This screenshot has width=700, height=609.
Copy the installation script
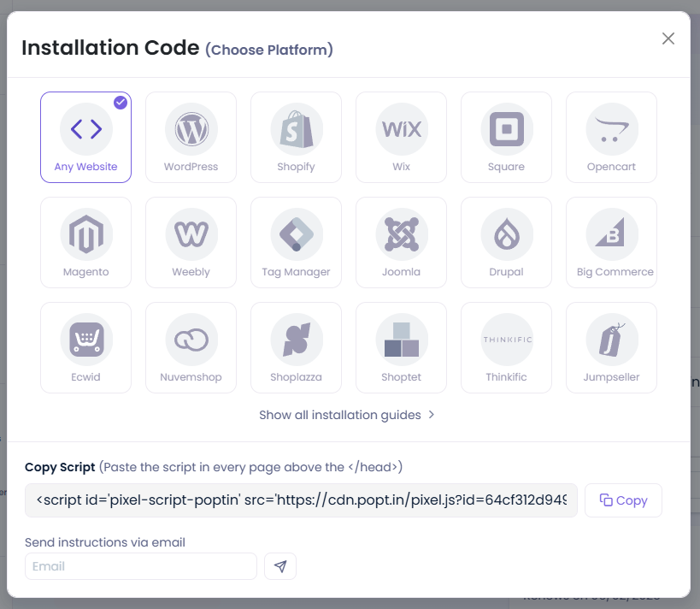pyautogui.click(x=623, y=500)
